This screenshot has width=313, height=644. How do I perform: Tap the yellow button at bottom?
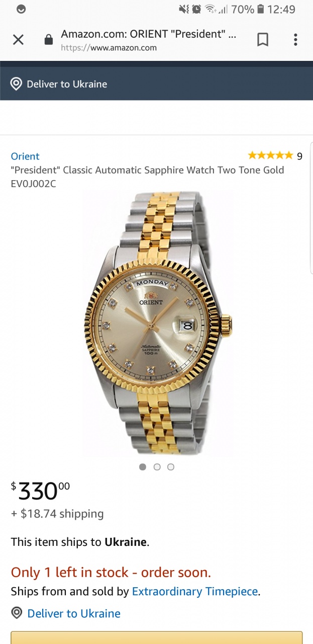[157, 637]
